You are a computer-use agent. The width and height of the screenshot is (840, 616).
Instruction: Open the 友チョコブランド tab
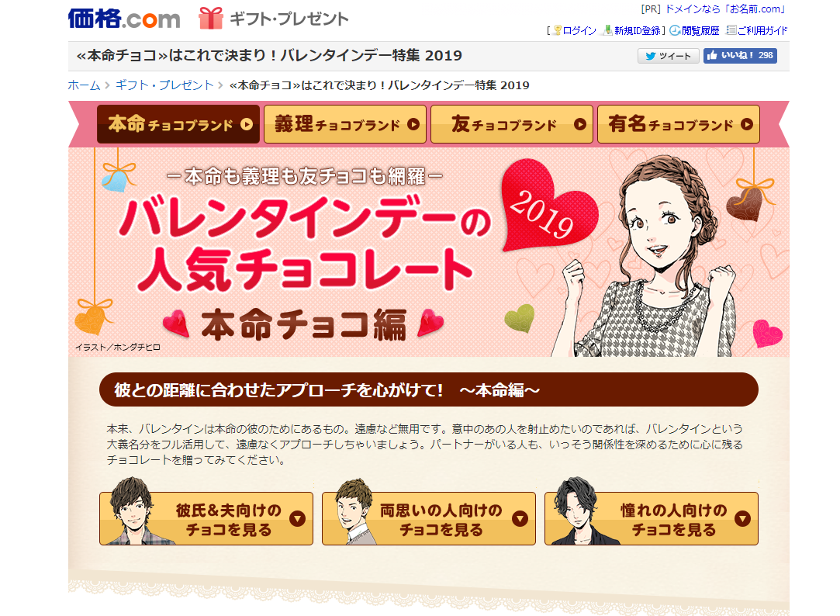click(512, 124)
